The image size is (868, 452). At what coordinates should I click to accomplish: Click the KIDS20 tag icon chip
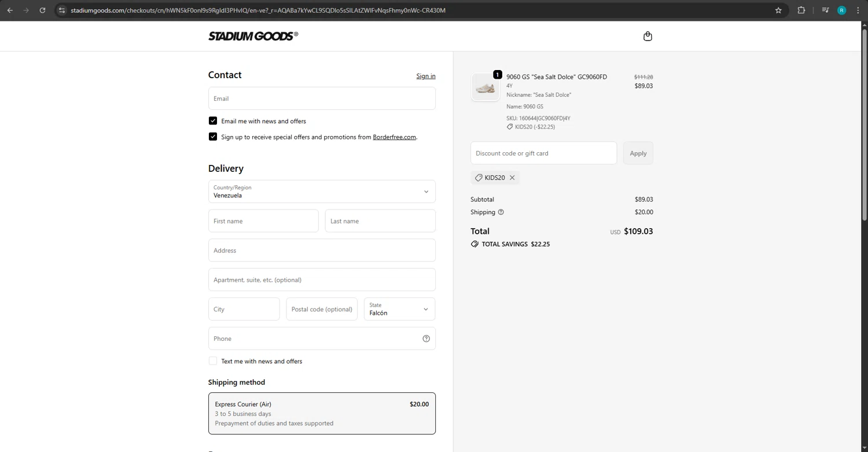click(479, 178)
